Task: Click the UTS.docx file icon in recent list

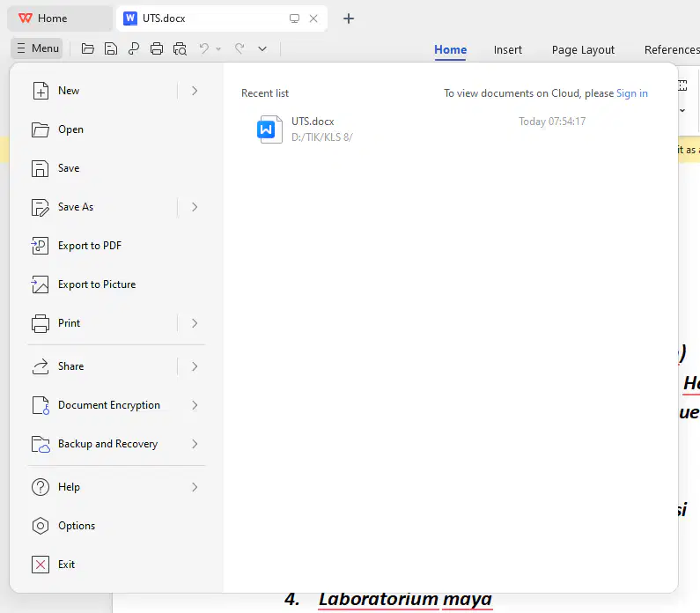Action: 269,129
